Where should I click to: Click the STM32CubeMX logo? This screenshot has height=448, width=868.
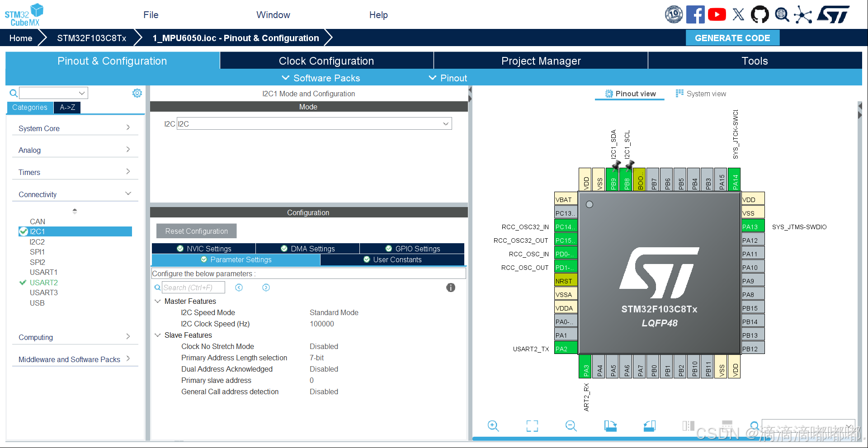click(24, 15)
